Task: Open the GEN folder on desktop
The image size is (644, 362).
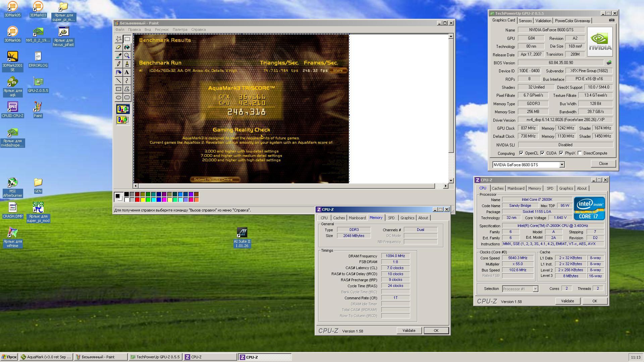Action: point(38,185)
